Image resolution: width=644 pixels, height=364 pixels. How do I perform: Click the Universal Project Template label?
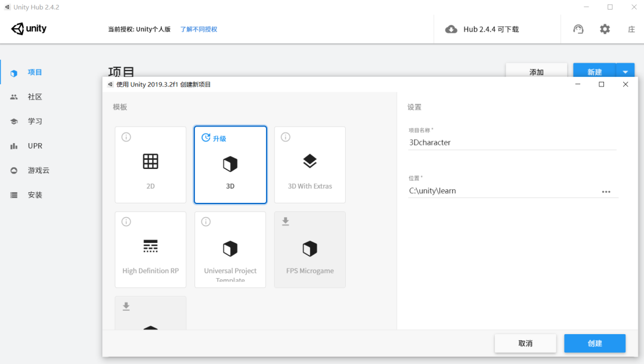click(230, 275)
